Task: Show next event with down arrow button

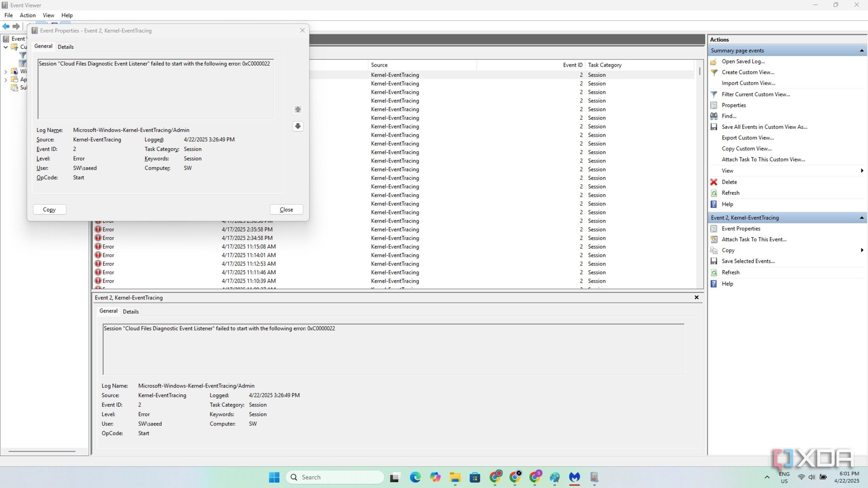Action: click(298, 126)
